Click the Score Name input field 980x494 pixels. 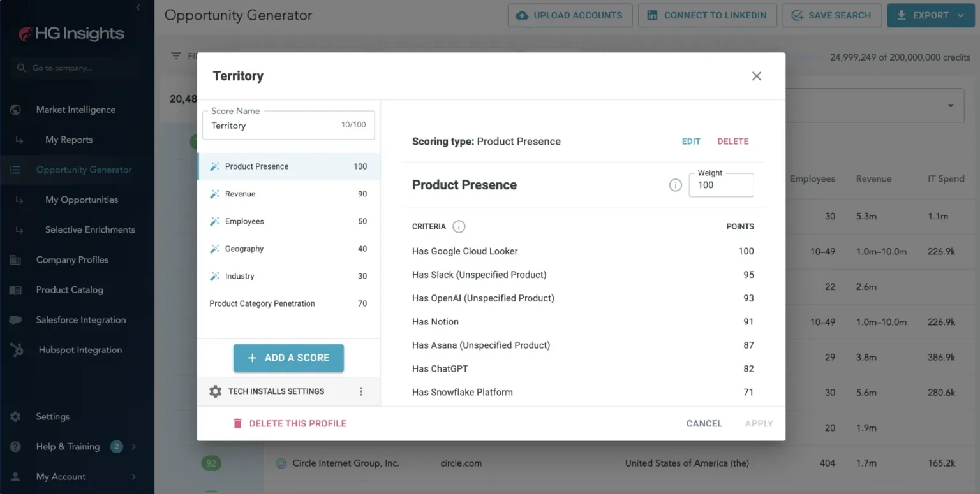point(288,125)
